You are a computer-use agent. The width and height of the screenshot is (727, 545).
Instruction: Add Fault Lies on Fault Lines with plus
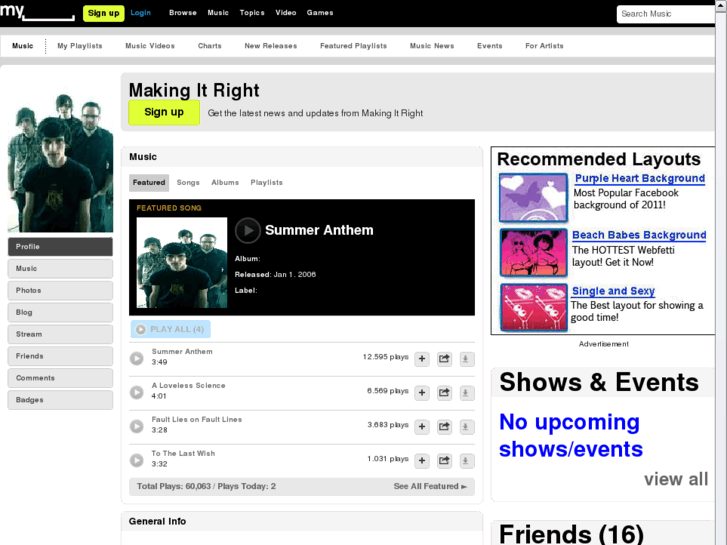tap(422, 427)
